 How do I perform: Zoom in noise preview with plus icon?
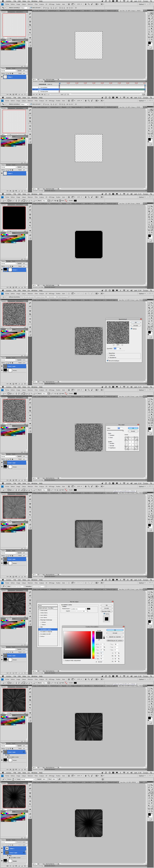[122, 345]
